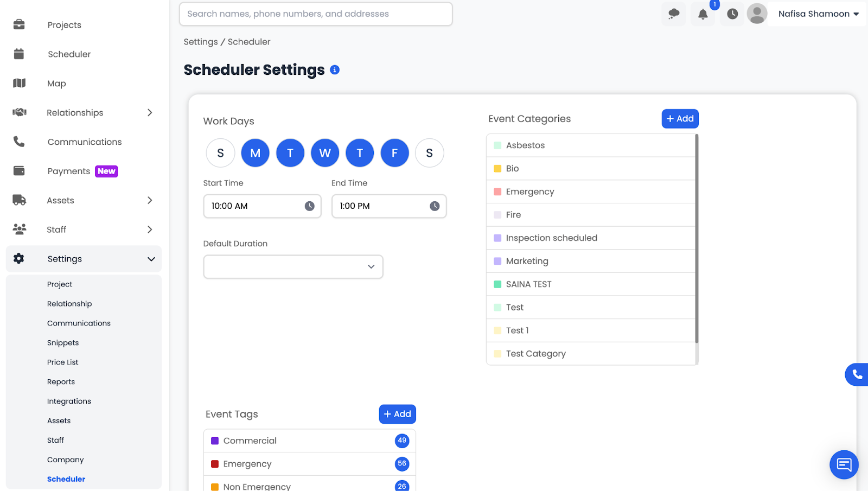The image size is (868, 491).
Task: Click inside the search names field
Action: click(316, 14)
